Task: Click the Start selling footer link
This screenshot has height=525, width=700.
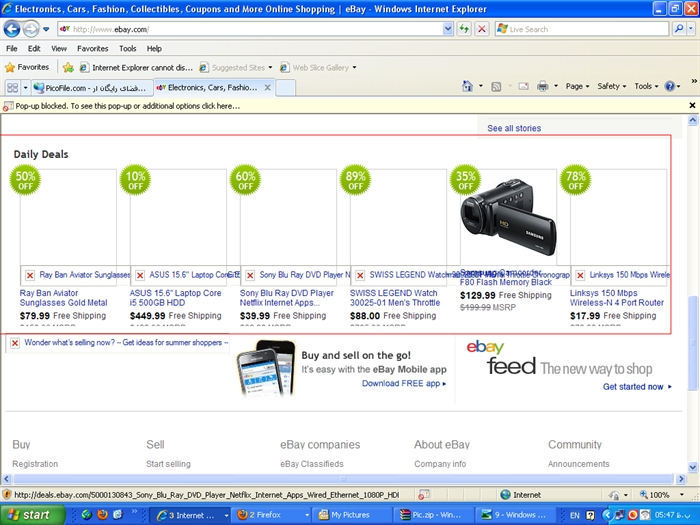Action: (168, 464)
